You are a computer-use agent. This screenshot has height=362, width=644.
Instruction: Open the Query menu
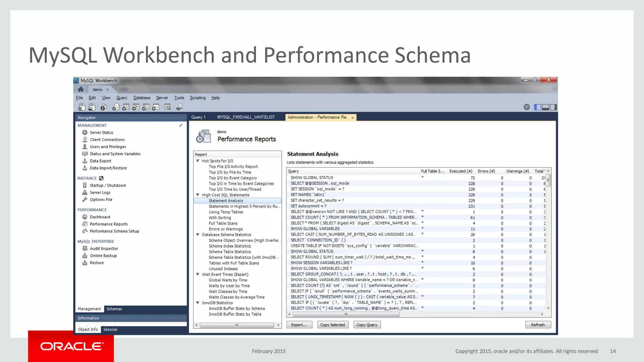(x=122, y=98)
